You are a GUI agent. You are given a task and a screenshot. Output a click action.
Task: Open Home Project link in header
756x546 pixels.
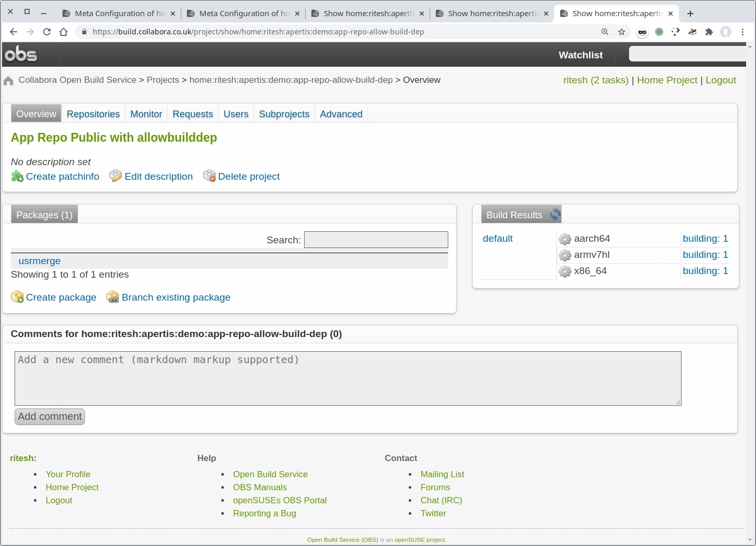pyautogui.click(x=667, y=80)
